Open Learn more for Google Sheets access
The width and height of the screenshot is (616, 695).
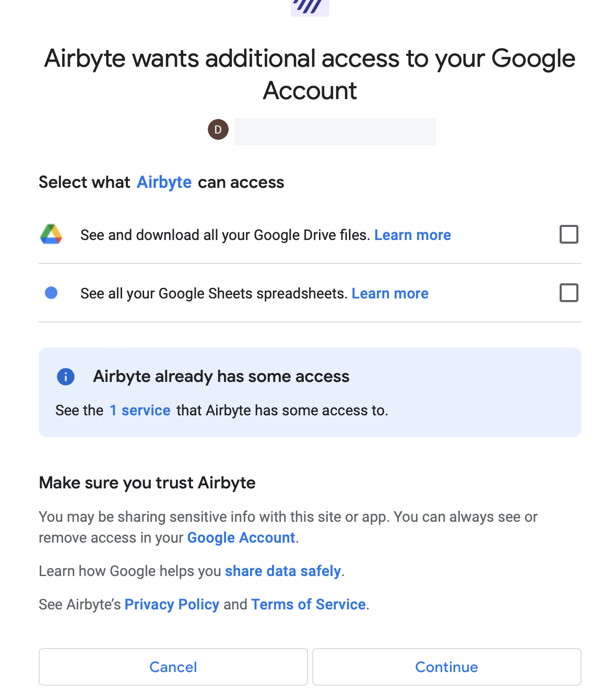390,294
